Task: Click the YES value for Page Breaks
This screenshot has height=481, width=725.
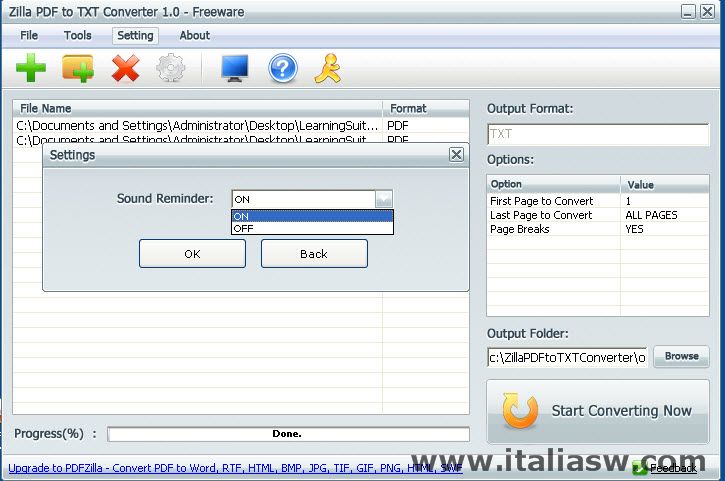Action: click(634, 229)
